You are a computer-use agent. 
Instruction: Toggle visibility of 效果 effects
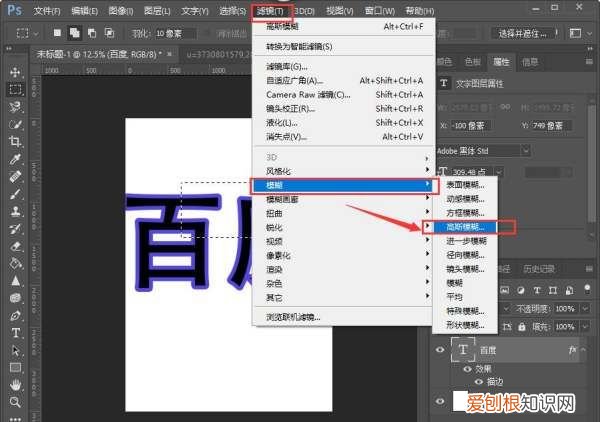[x=467, y=369]
